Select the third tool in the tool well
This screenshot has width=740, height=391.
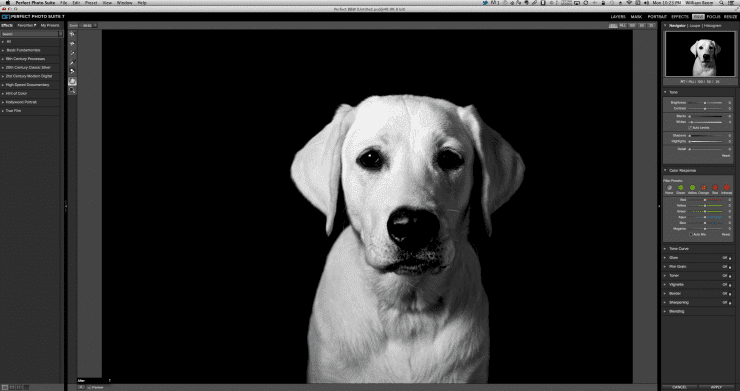tap(72, 53)
